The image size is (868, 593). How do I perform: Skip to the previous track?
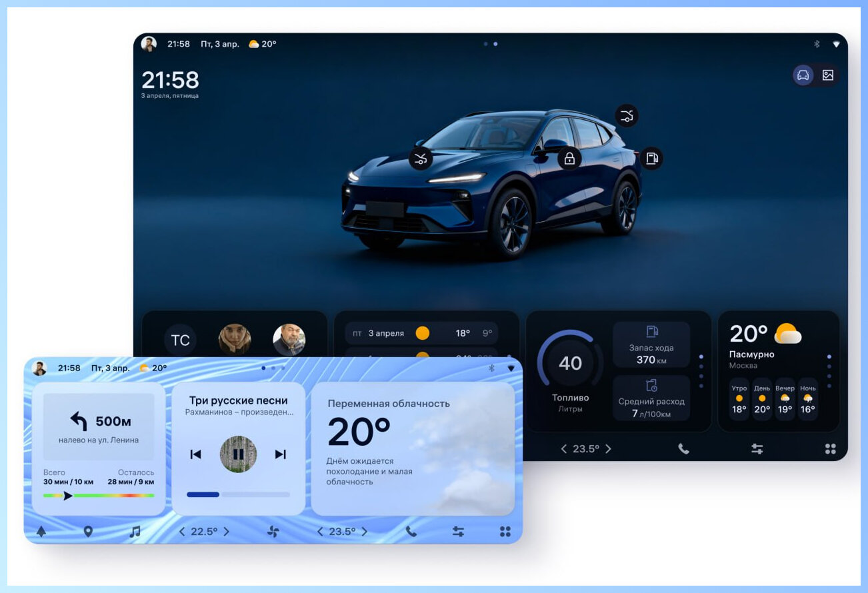click(195, 454)
